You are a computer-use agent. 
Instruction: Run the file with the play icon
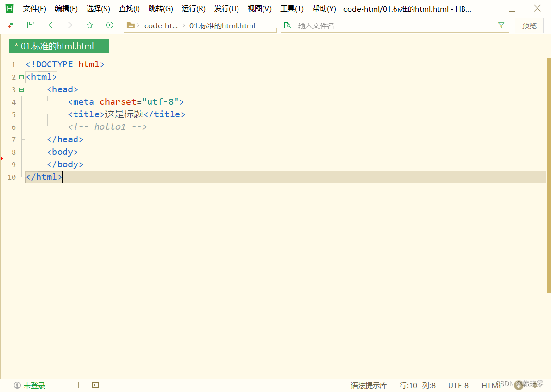click(109, 25)
